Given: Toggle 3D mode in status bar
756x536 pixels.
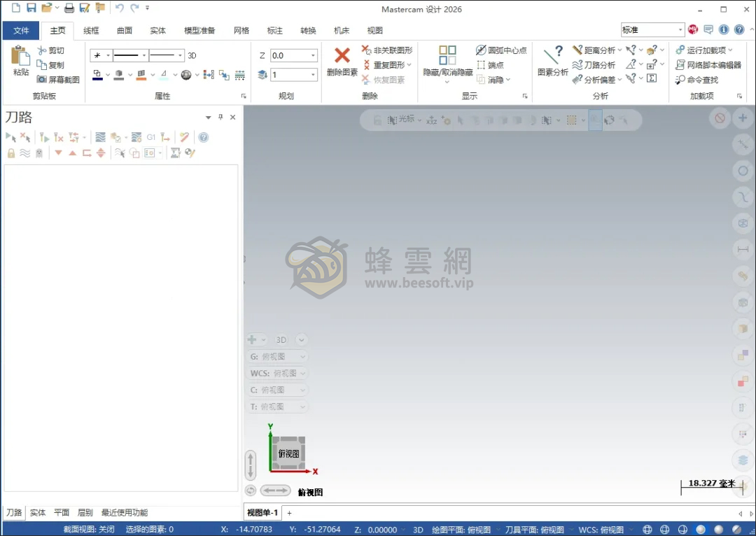Looking at the screenshot, I should tap(418, 529).
